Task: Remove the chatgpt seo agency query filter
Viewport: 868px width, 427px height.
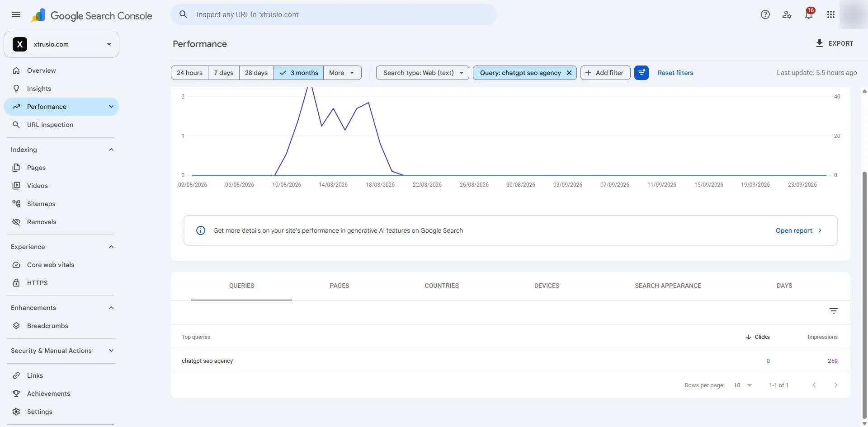Action: tap(569, 73)
